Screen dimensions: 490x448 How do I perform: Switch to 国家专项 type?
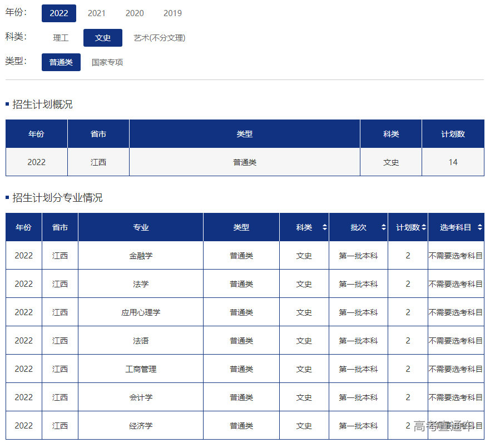tap(107, 62)
